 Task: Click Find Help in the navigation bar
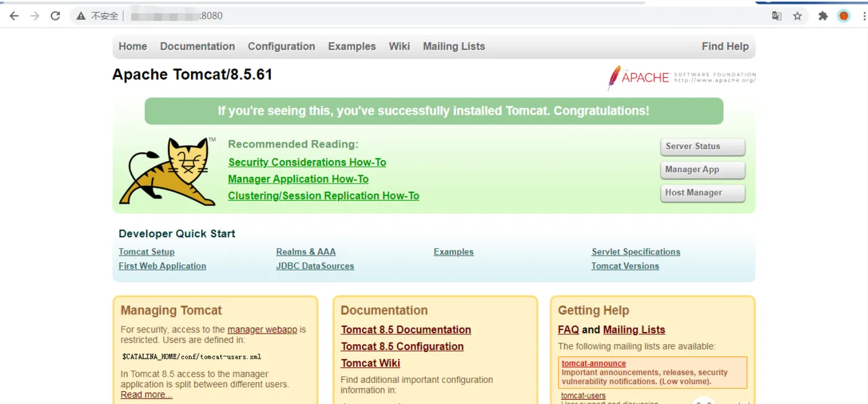tap(725, 47)
